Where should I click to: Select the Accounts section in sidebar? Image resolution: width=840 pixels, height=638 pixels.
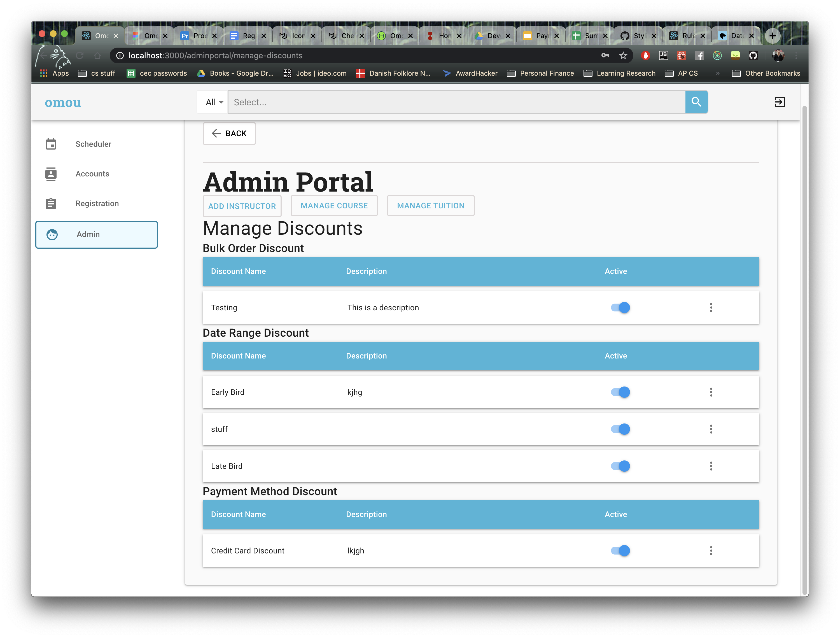click(92, 174)
